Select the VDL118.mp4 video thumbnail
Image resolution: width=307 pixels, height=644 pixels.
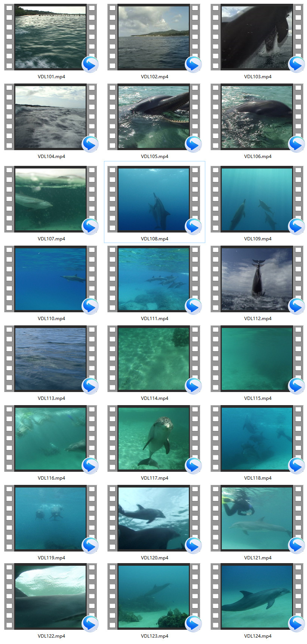click(x=257, y=438)
